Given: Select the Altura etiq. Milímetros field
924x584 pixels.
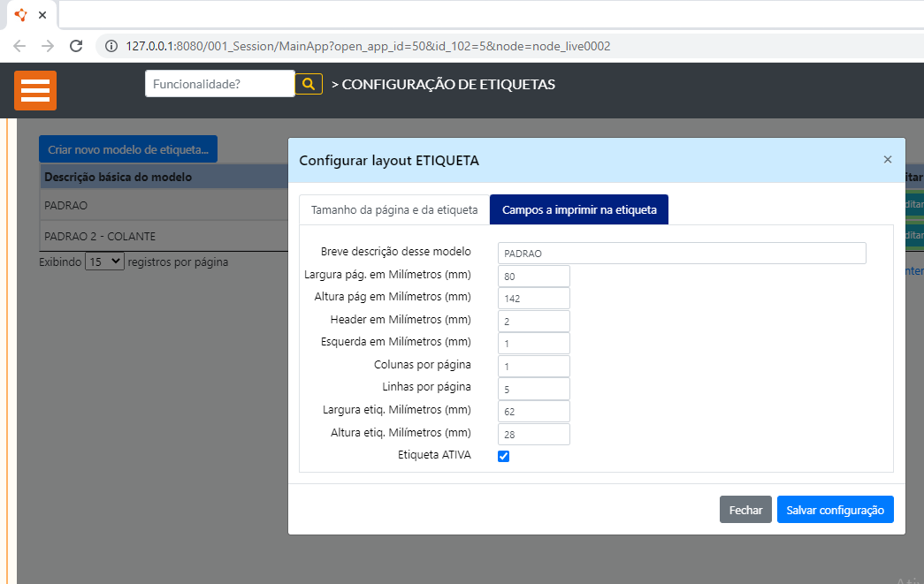Looking at the screenshot, I should (534, 435).
